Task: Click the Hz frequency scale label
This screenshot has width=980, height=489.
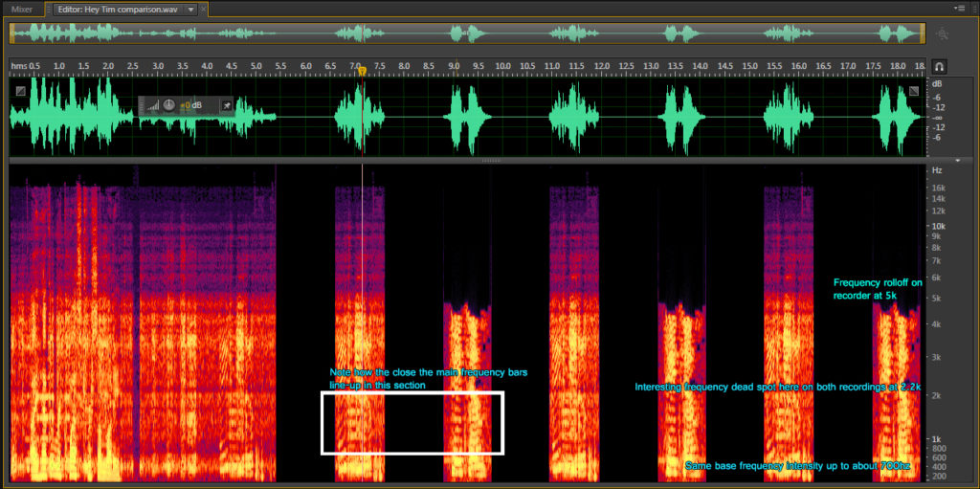Action: 936,169
